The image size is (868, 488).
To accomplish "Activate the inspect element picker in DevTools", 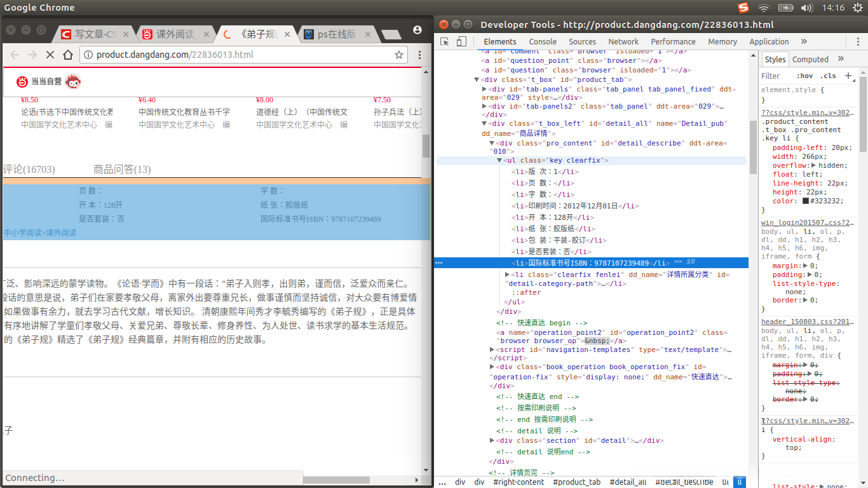I will pos(445,41).
